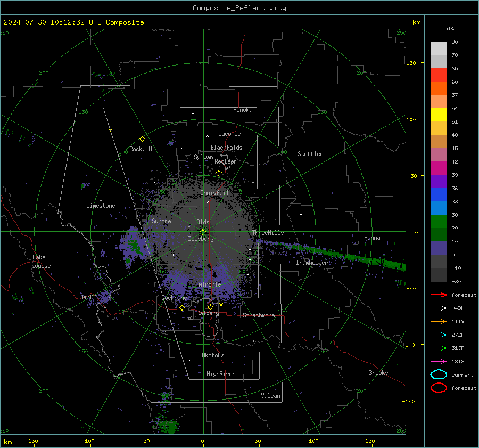Select the yellow 54–51 dBZ swatch
This screenshot has width=479, height=448.
point(439,115)
